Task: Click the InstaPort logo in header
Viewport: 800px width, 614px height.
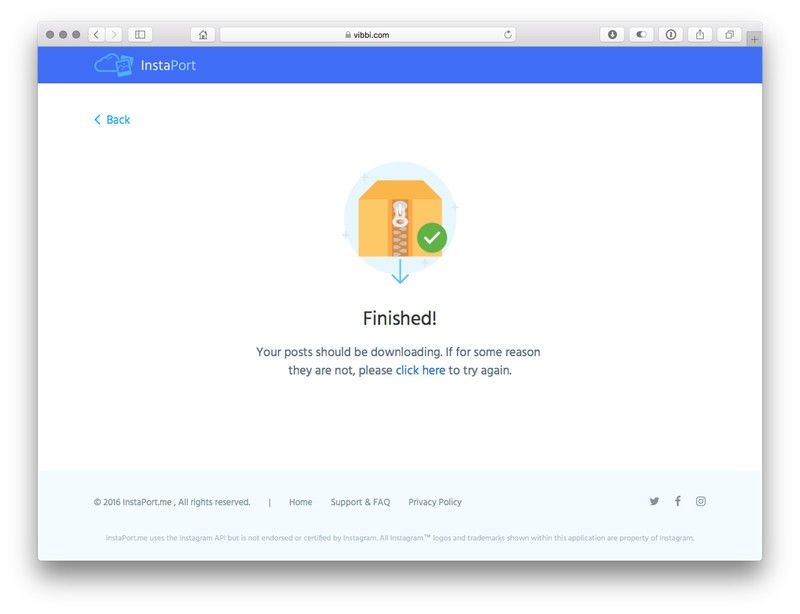Action: tap(145, 65)
